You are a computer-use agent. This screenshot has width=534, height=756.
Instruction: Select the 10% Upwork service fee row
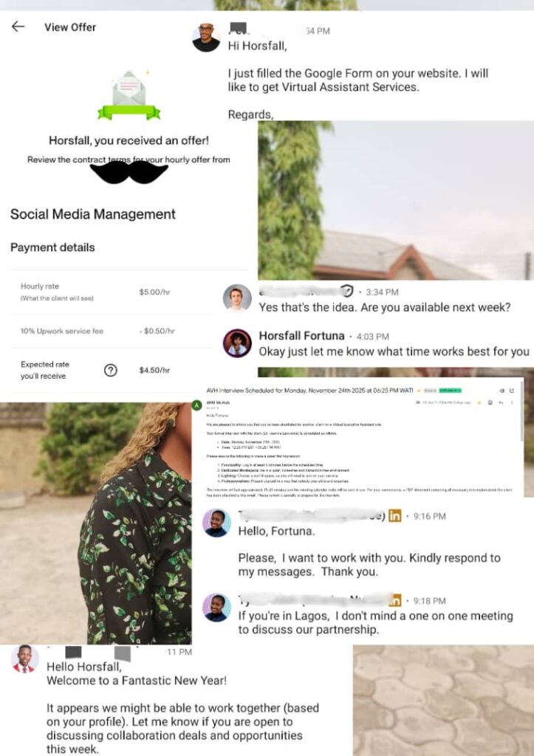click(x=111, y=331)
